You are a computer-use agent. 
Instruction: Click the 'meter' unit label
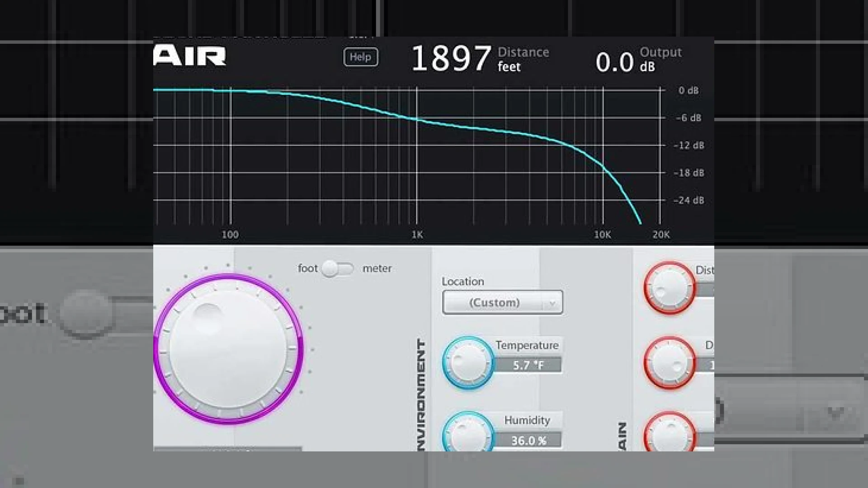tap(377, 268)
